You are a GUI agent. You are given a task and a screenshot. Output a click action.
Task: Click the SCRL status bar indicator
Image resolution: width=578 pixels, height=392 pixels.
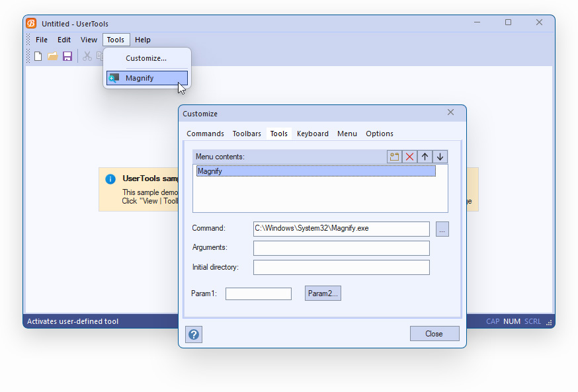click(x=532, y=321)
